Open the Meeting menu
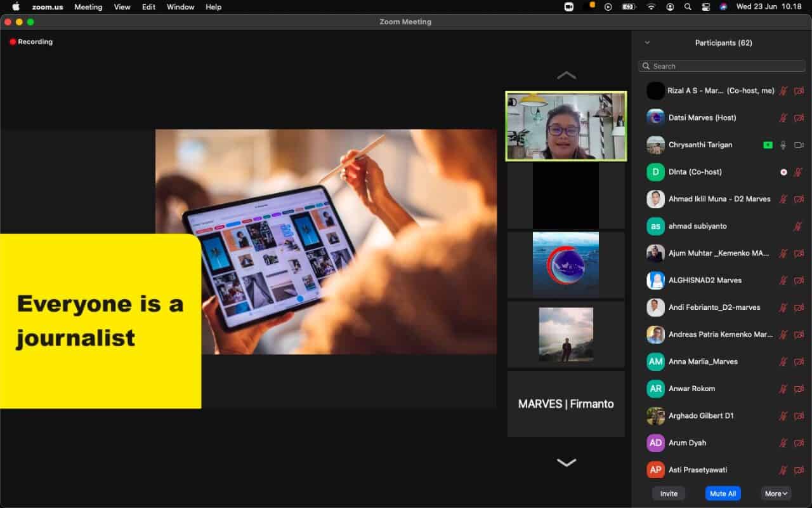 click(88, 7)
